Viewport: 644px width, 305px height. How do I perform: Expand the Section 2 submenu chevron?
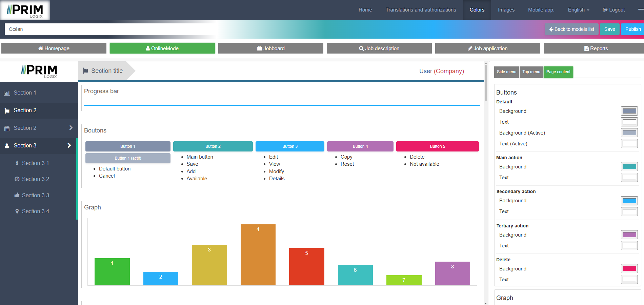pyautogui.click(x=71, y=128)
